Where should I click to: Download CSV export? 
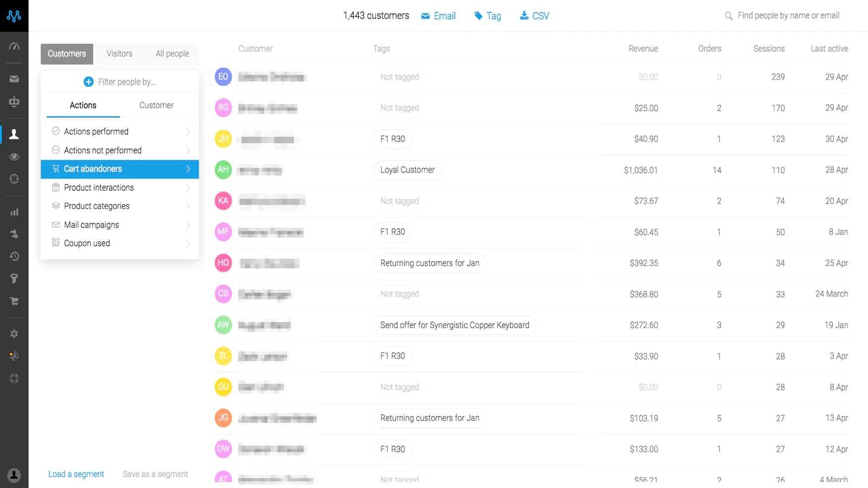click(x=534, y=16)
